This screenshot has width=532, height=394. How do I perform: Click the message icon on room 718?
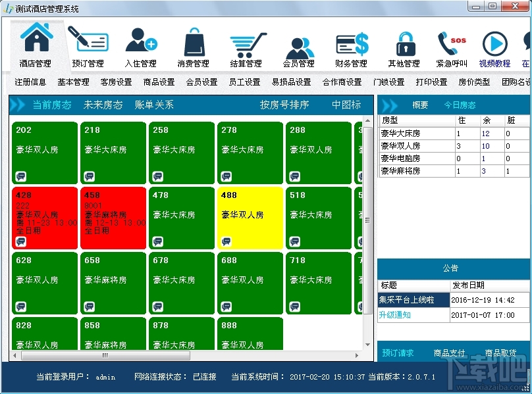coord(295,307)
